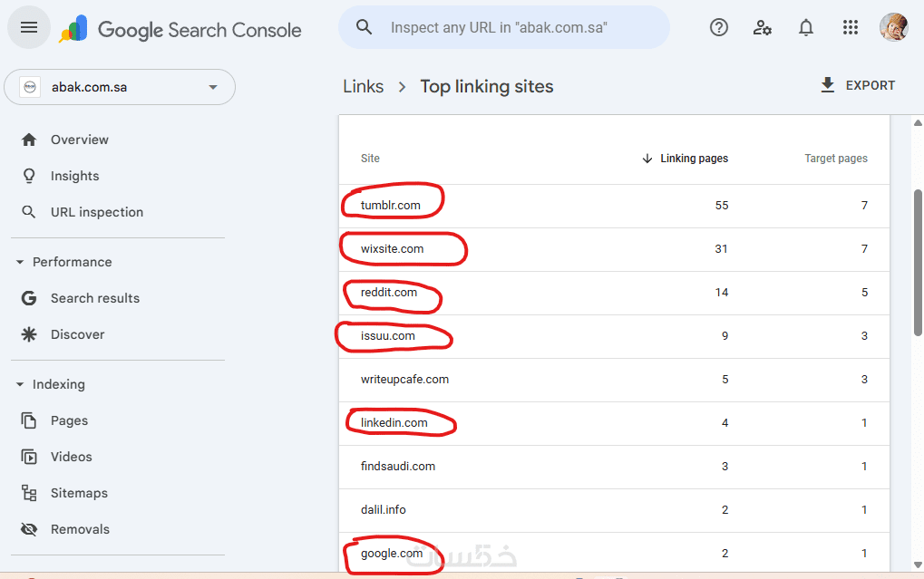Screen dimensions: 924x579
Task: Open Search results report
Action: (94, 298)
